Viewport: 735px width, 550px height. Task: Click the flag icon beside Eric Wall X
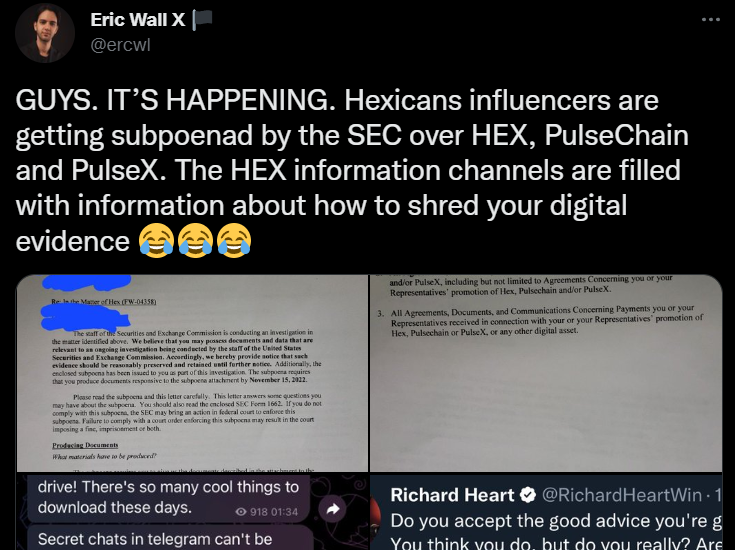pyautogui.click(x=202, y=20)
